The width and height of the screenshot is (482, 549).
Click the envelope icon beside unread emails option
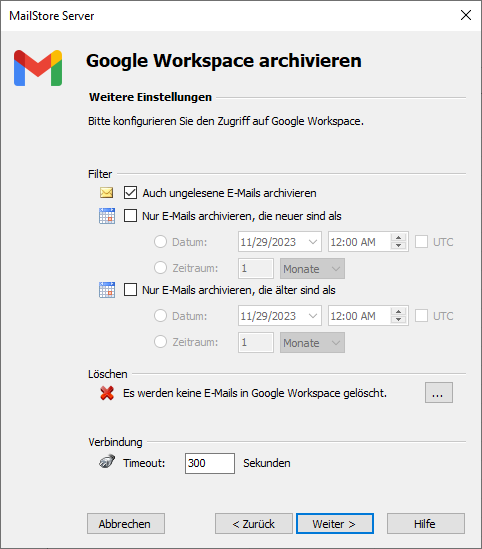[x=106, y=193]
